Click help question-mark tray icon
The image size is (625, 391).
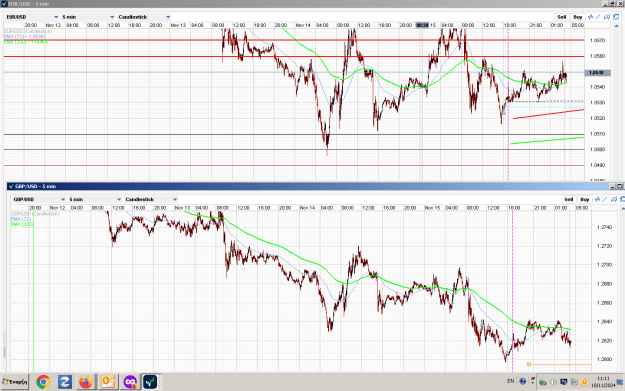523,381
